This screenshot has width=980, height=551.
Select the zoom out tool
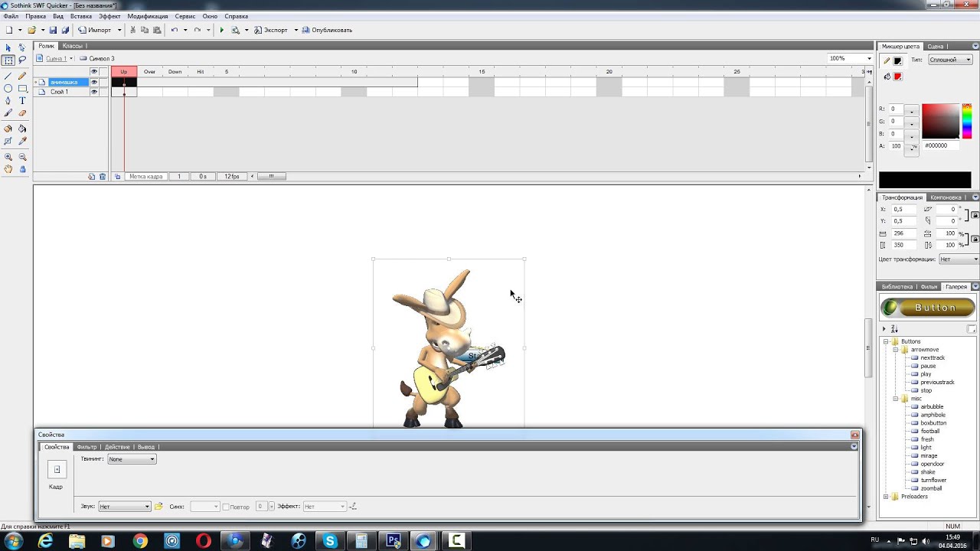(x=22, y=157)
